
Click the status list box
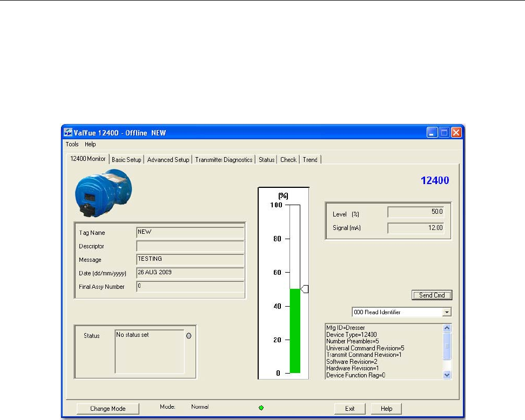[x=150, y=352]
